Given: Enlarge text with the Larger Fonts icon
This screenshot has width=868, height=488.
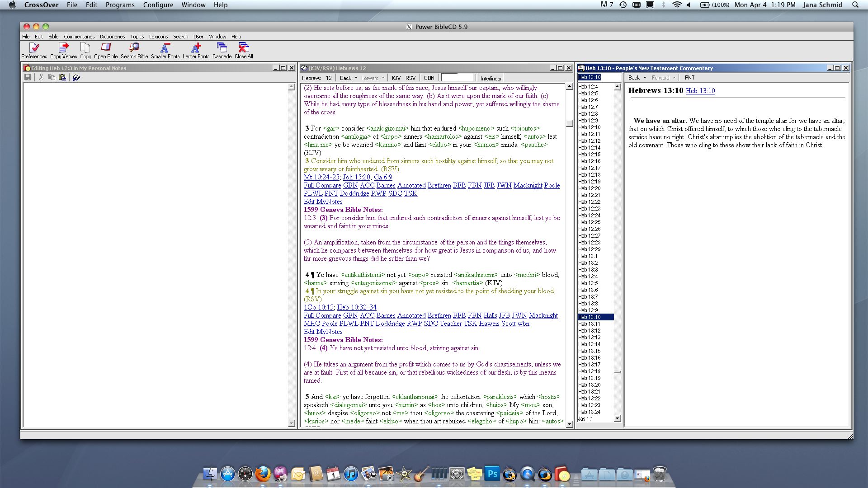Looking at the screenshot, I should tap(195, 50).
